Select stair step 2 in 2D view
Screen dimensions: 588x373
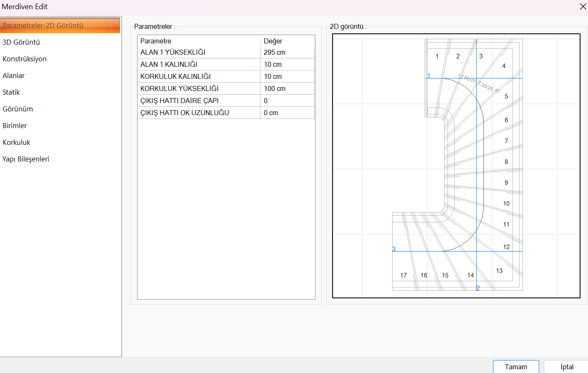458,56
